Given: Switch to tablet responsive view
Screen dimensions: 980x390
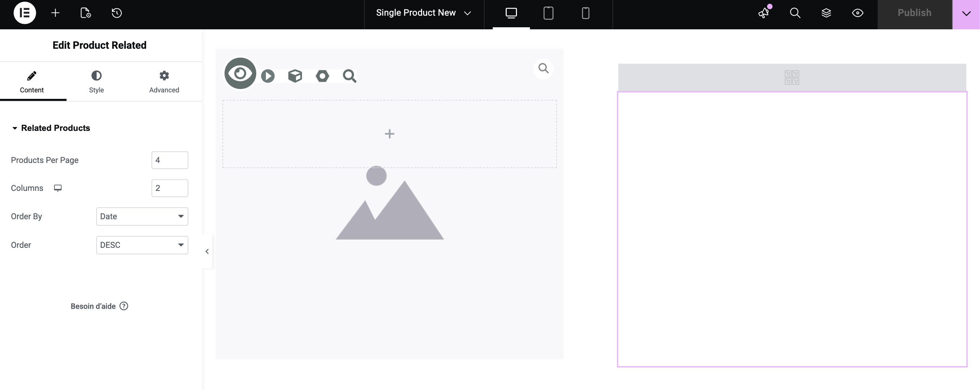Looking at the screenshot, I should click(548, 13).
